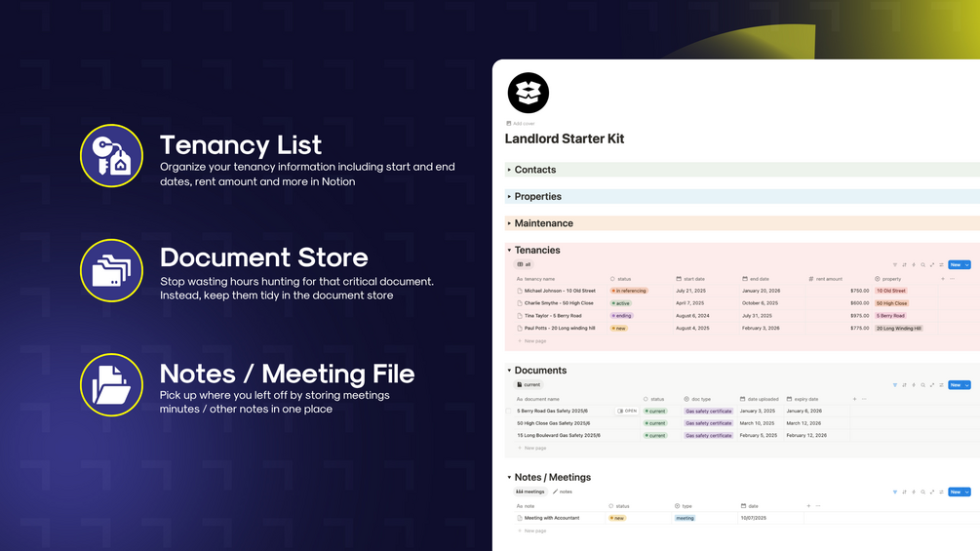The width and height of the screenshot is (980, 551).
Task: Click the full-page expand icon in Notes / Meetings
Action: click(x=932, y=492)
